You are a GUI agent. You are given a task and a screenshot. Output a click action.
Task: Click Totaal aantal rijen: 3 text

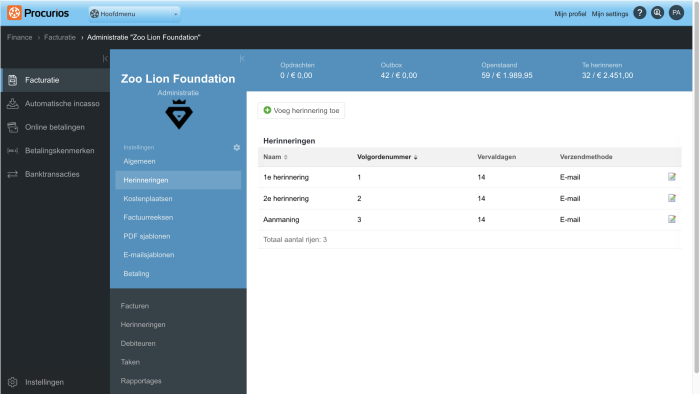click(x=295, y=240)
